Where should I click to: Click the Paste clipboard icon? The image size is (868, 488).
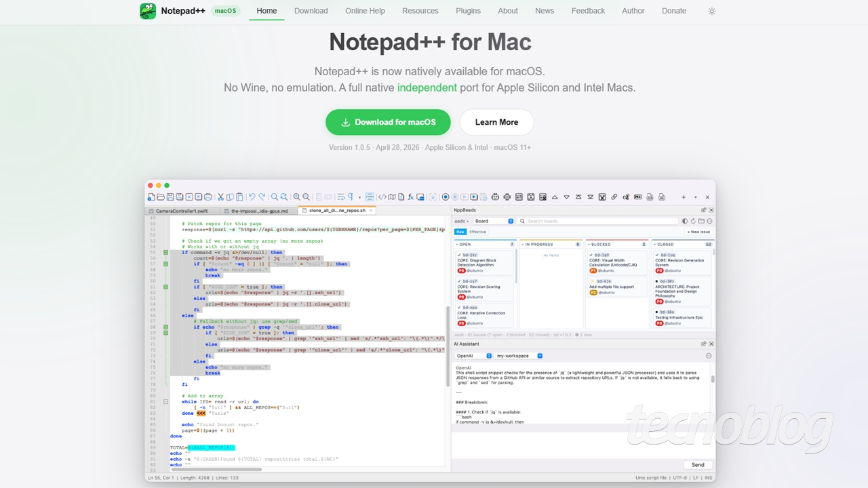[x=239, y=197]
